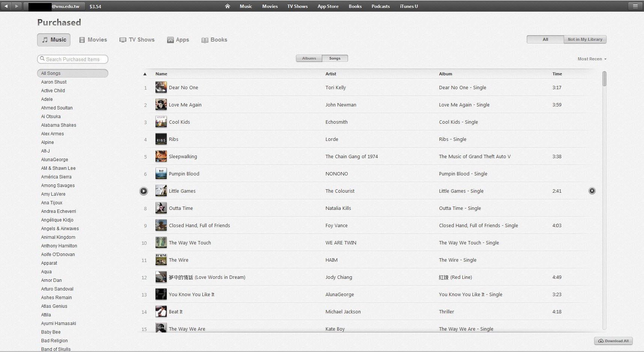Switch view to Albums
The width and height of the screenshot is (644, 352).
309,58
